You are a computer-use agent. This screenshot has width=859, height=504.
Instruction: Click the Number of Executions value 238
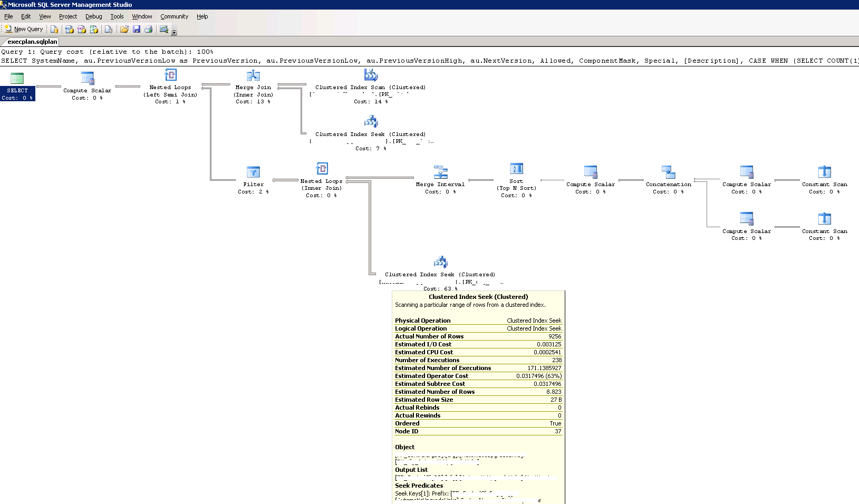pos(557,360)
